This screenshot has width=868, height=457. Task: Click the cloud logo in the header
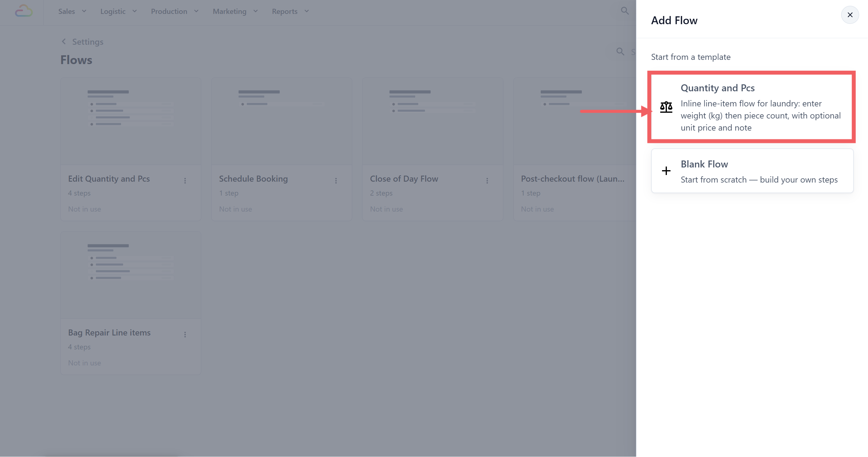(24, 11)
